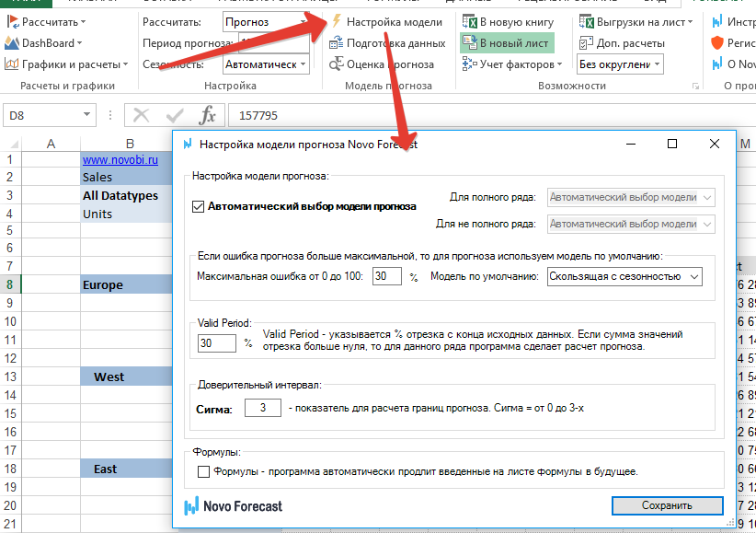
Task: Click the Настройка модели button label
Action: 395,22
